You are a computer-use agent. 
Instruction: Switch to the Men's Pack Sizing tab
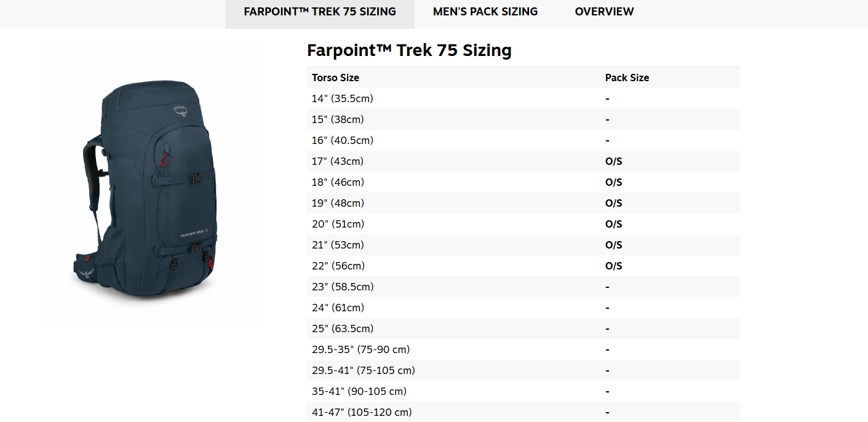pos(485,12)
